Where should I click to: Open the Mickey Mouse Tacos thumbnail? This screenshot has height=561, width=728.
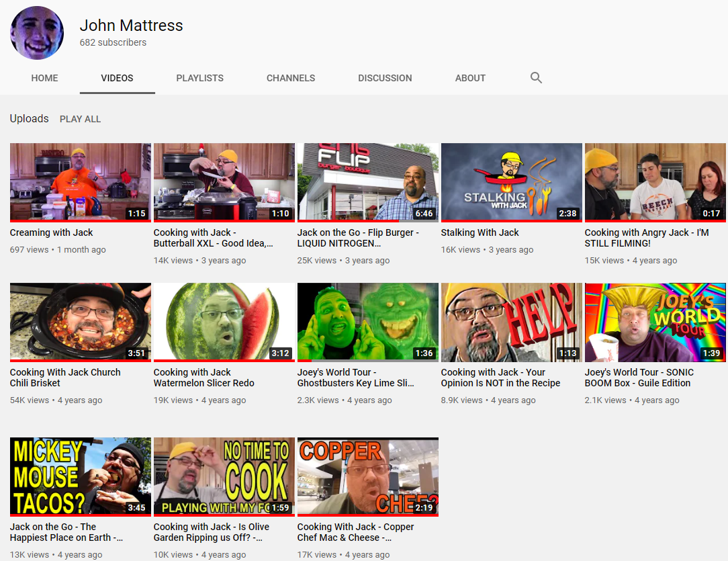[81, 476]
